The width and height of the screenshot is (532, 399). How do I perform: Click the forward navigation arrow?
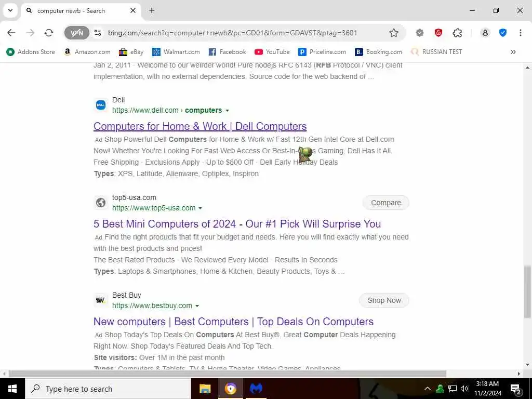point(30,33)
